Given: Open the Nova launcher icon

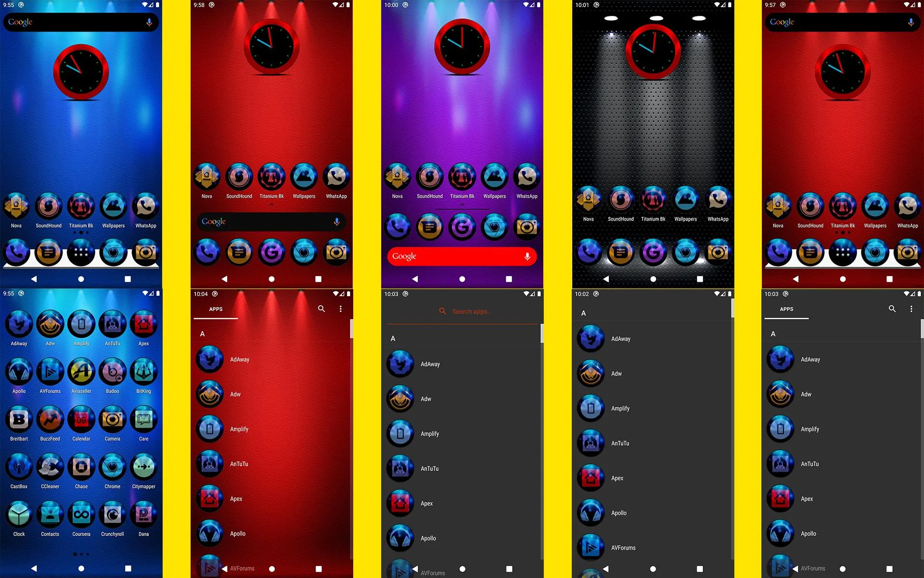Looking at the screenshot, I should coord(16,207).
